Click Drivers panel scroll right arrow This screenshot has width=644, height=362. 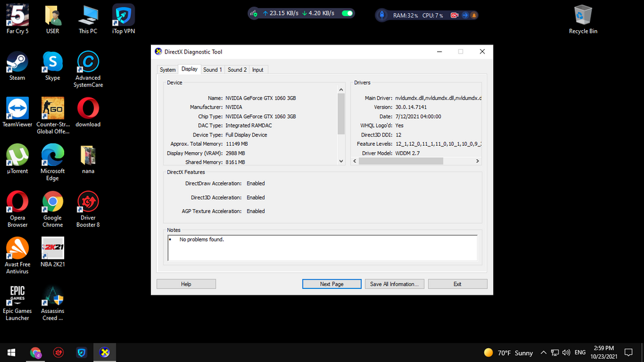click(477, 161)
